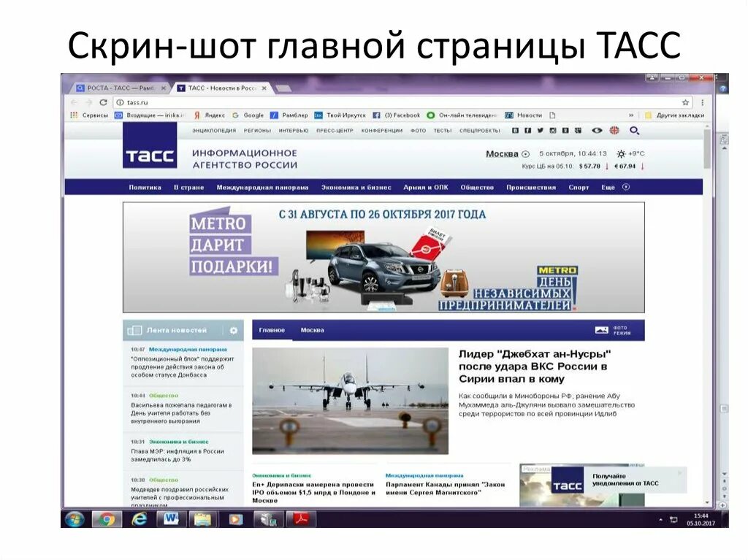Bookmark page with the star icon

pos(685,102)
